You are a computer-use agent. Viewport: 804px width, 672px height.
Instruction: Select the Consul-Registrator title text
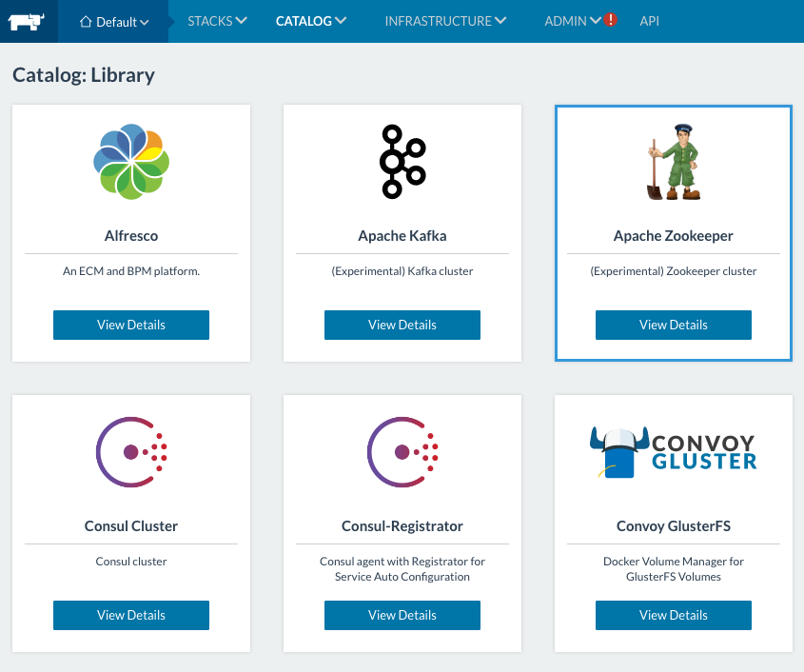click(402, 525)
